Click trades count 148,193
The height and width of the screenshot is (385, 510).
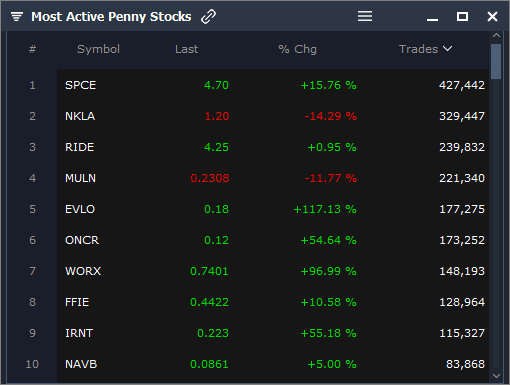[x=462, y=271]
